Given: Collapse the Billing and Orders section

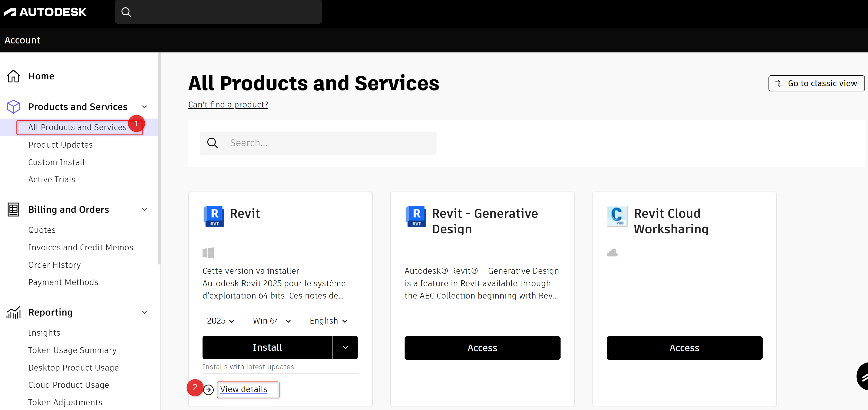Looking at the screenshot, I should pyautogui.click(x=145, y=209).
